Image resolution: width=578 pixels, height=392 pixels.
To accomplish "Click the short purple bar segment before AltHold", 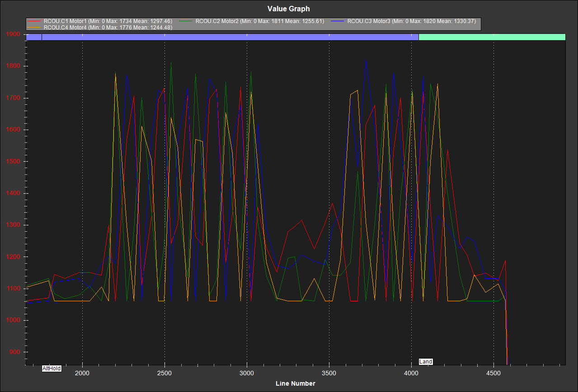I will 33,37.
